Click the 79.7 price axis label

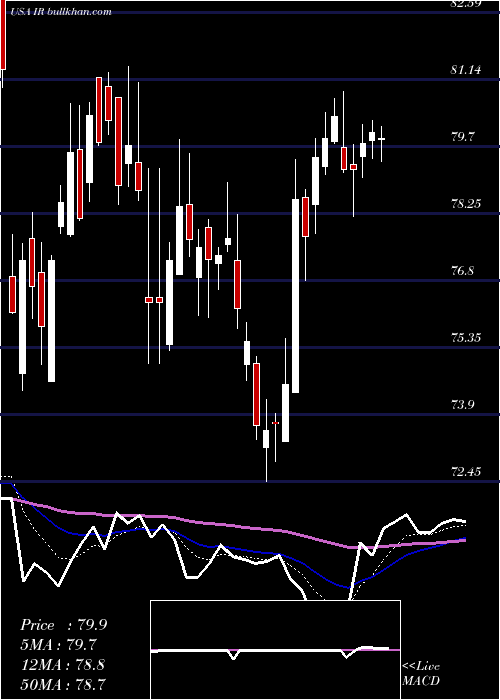462,137
